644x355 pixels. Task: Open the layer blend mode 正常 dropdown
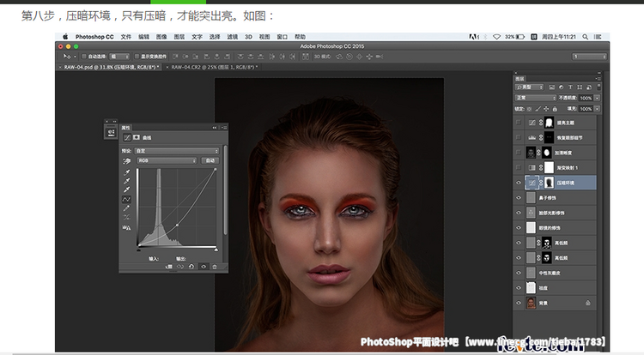pos(535,98)
